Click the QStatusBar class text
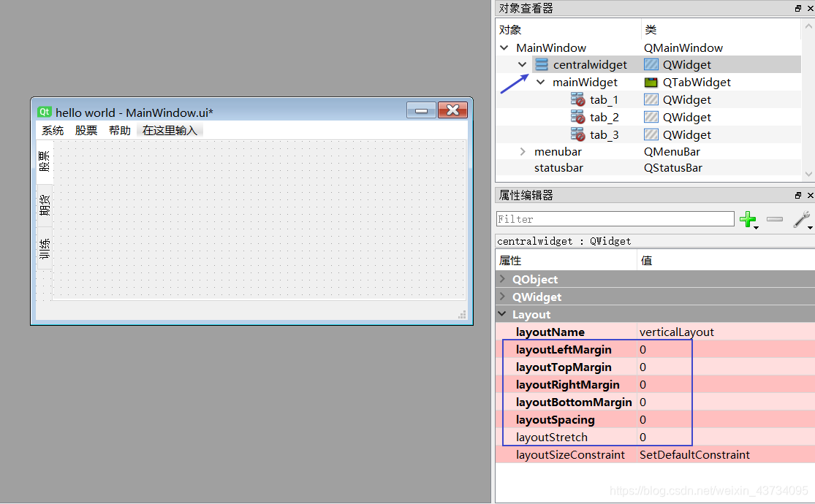The image size is (815, 504). pyautogui.click(x=672, y=168)
